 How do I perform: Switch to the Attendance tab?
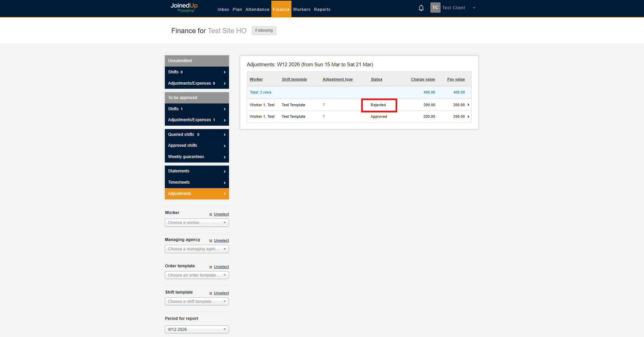(257, 10)
